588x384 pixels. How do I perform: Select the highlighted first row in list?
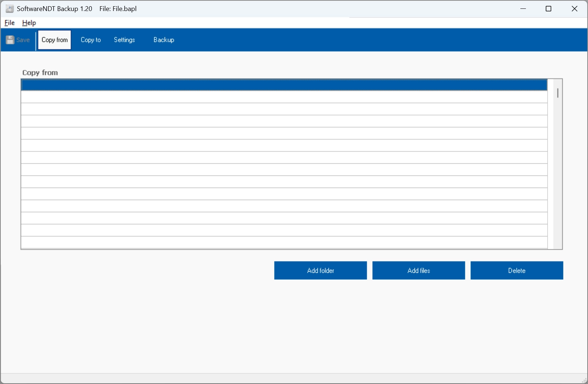[284, 85]
